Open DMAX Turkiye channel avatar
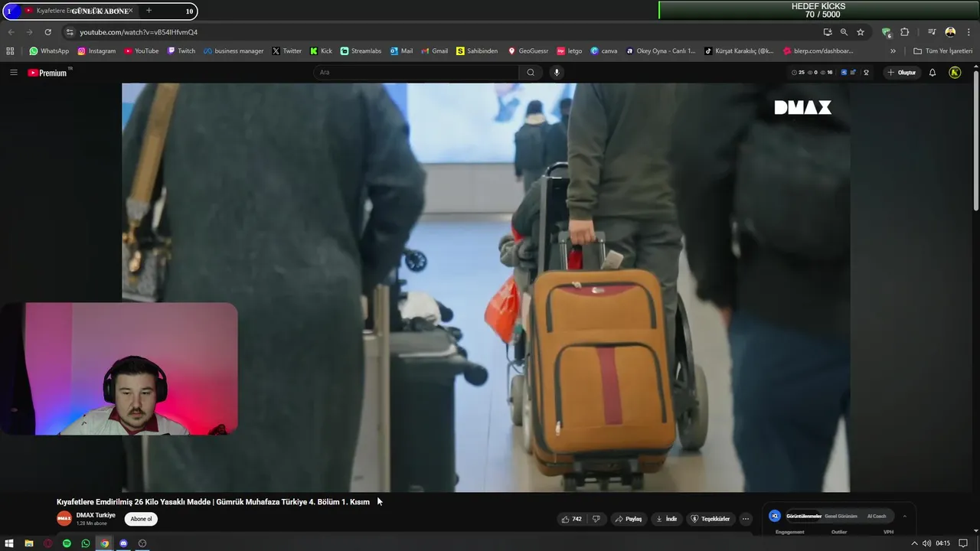The height and width of the screenshot is (551, 980). pyautogui.click(x=64, y=519)
